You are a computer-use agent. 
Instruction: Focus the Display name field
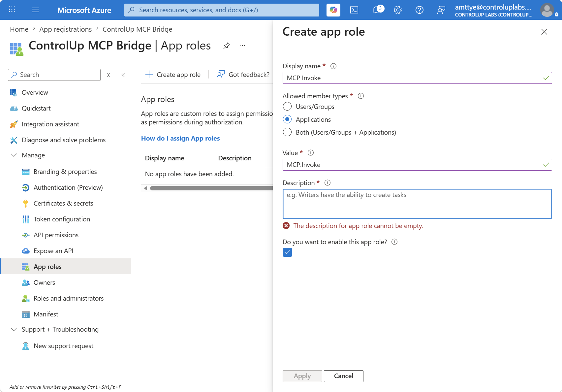(417, 78)
